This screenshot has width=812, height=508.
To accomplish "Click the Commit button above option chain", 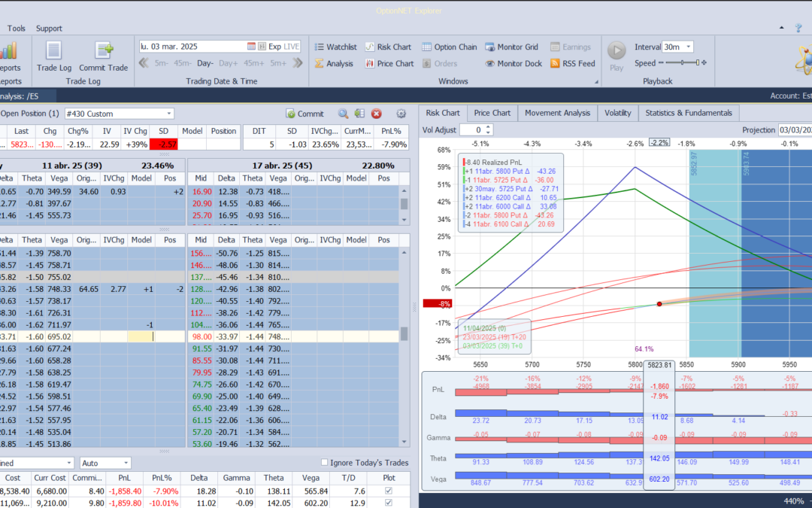I will (305, 114).
